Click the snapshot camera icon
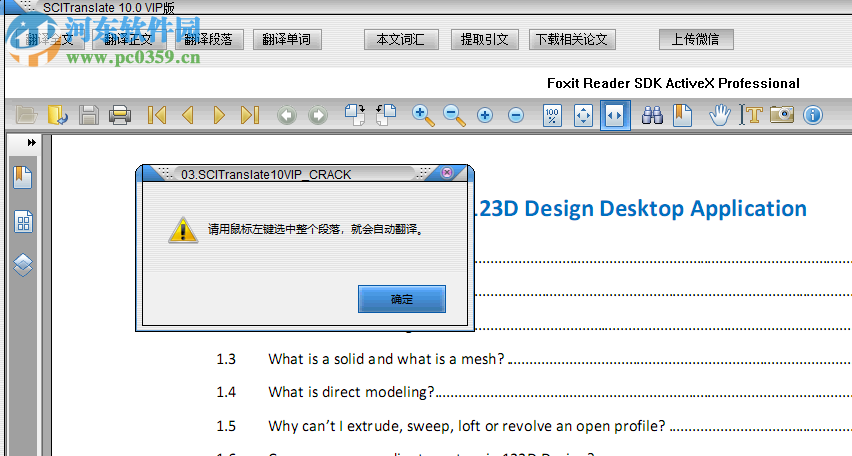The height and width of the screenshot is (456, 852). (x=782, y=115)
